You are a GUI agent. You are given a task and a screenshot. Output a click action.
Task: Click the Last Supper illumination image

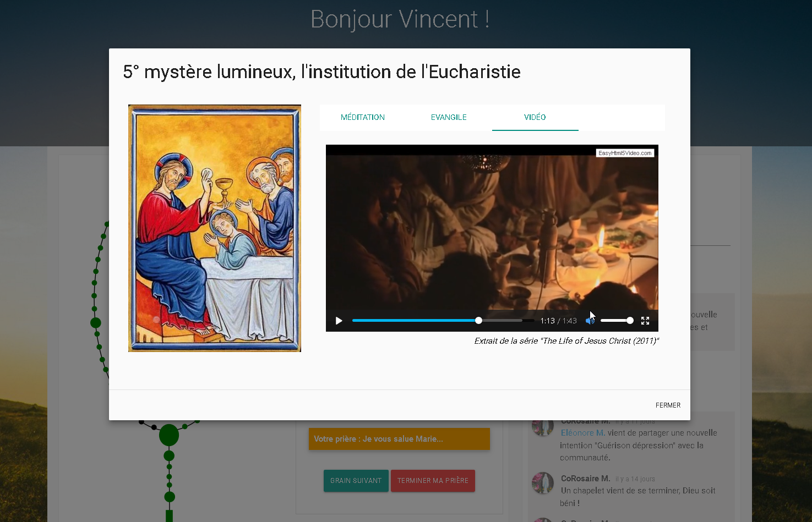coord(215,228)
